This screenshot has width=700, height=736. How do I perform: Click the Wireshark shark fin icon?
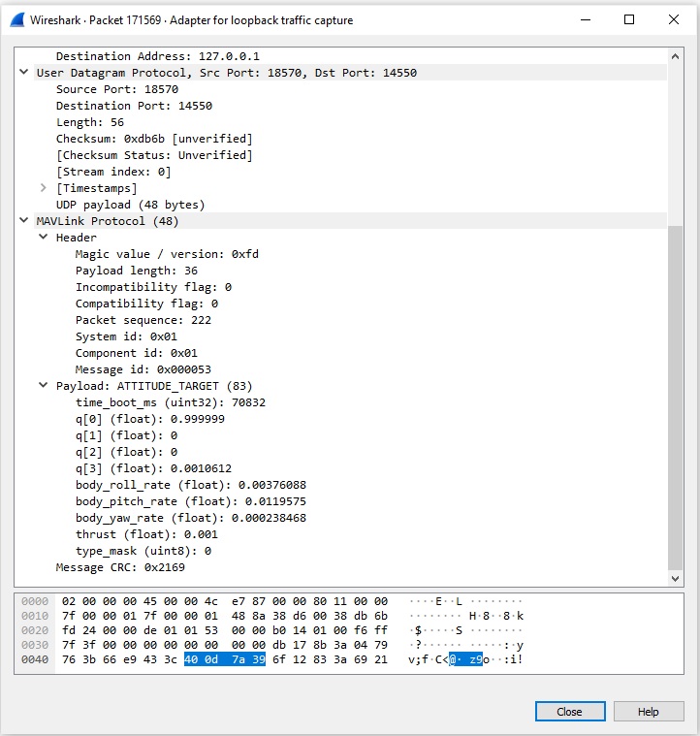[16, 20]
